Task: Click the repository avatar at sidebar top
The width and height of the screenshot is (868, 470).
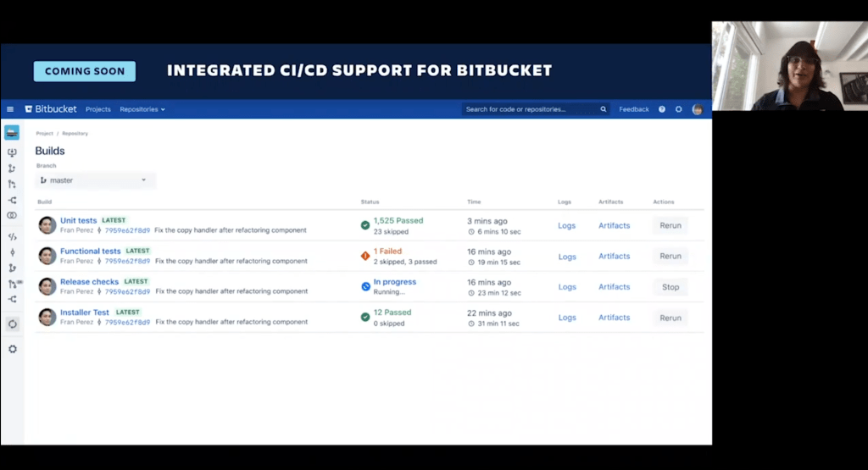Action: click(12, 133)
